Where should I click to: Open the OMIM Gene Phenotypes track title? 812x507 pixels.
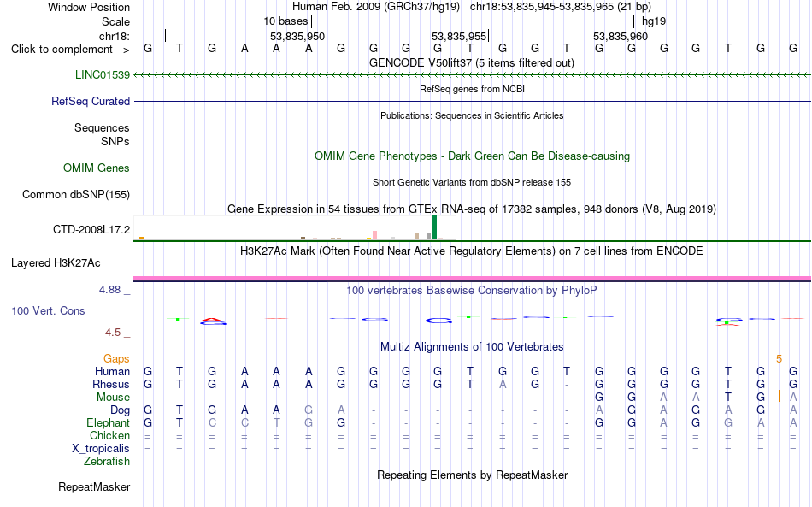(x=472, y=156)
